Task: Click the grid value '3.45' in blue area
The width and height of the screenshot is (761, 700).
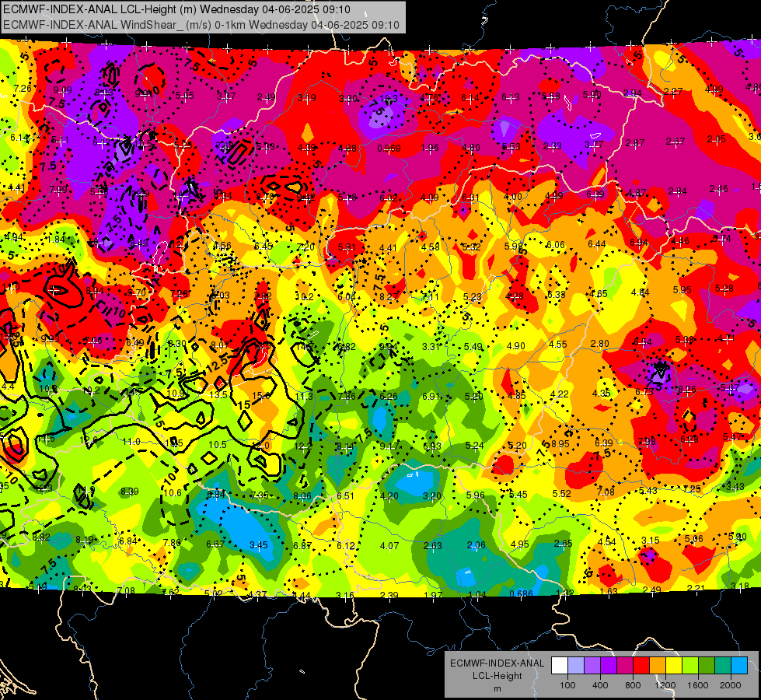Action: click(x=259, y=545)
